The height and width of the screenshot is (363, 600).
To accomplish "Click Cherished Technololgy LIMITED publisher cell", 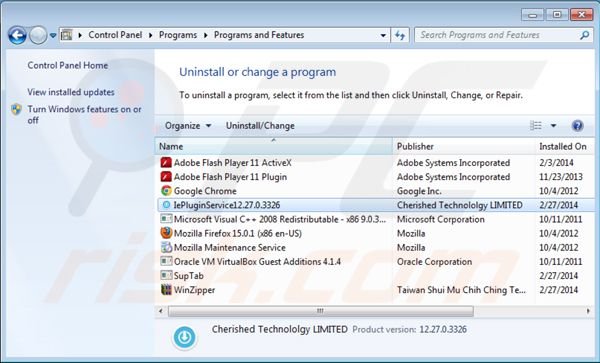I will click(460, 205).
